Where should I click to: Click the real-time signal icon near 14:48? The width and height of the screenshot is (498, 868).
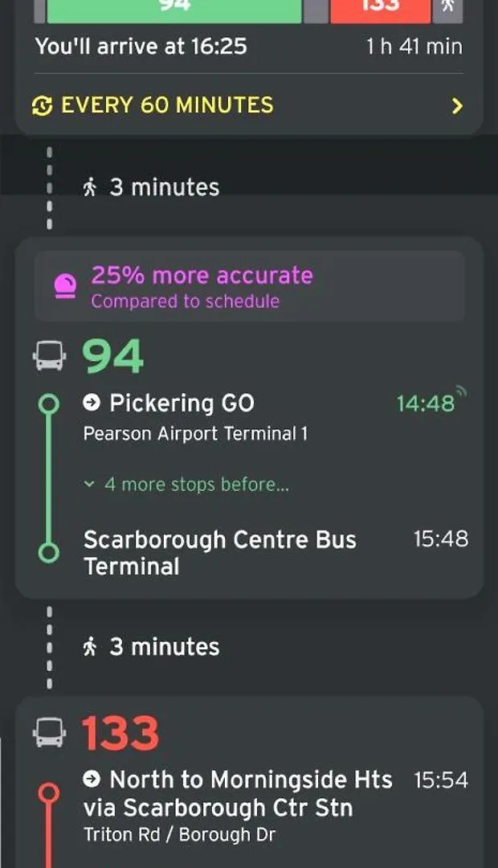click(x=461, y=393)
